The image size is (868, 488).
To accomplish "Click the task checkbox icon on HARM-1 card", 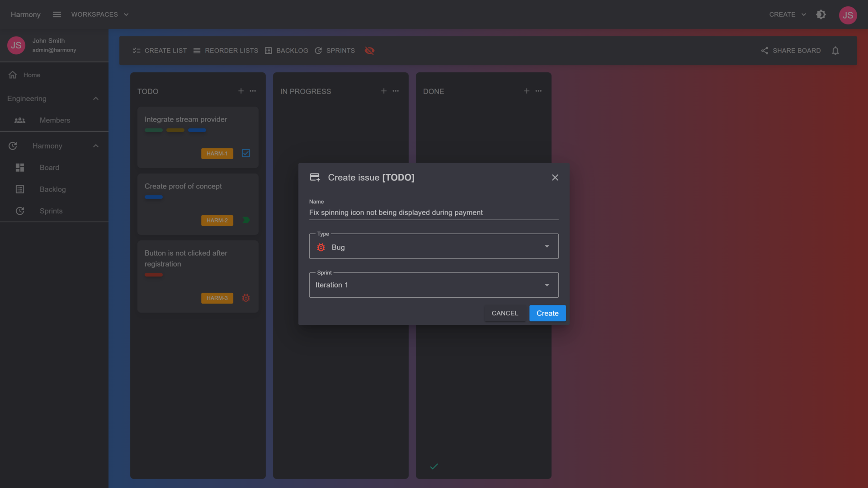I will pos(246,153).
